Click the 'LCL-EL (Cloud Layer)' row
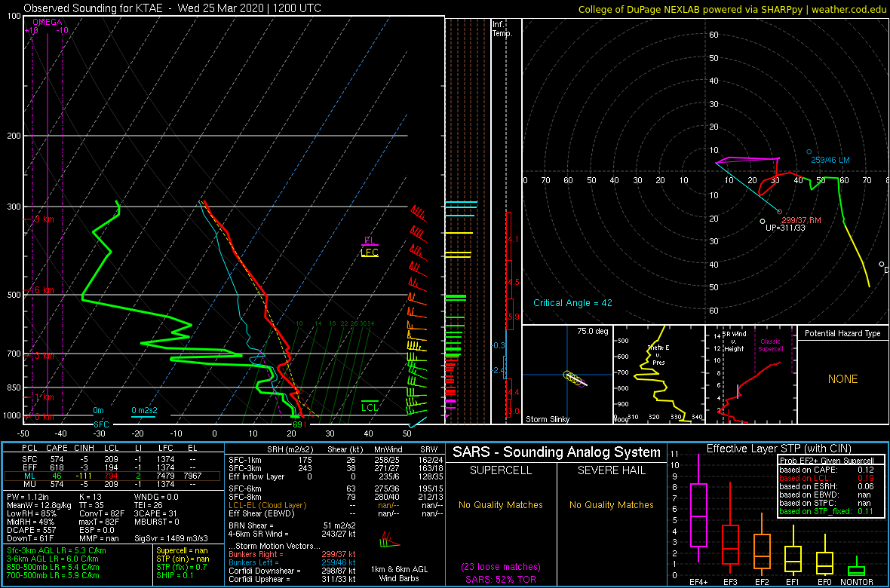890x588 pixels. pyautogui.click(x=337, y=505)
